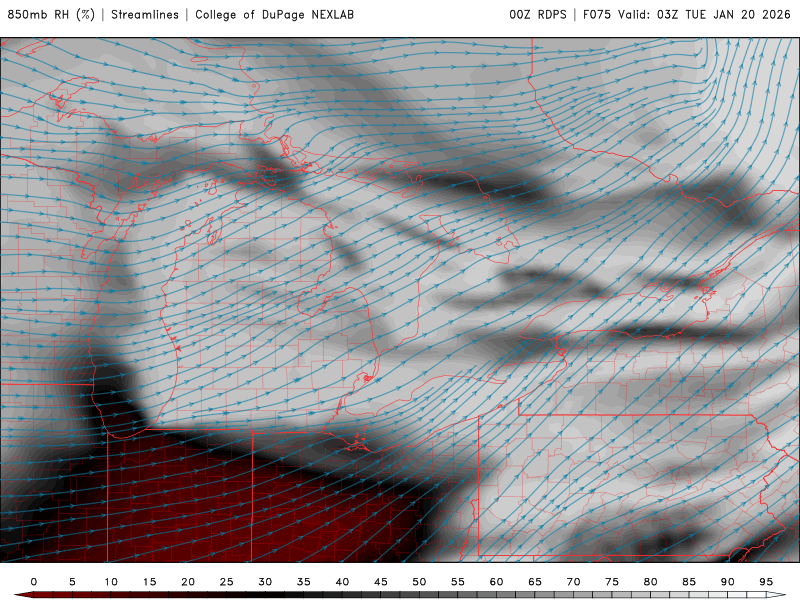Click "College of DuPage NEXLAB" header text
This screenshot has height=600, width=800.
pos(274,15)
